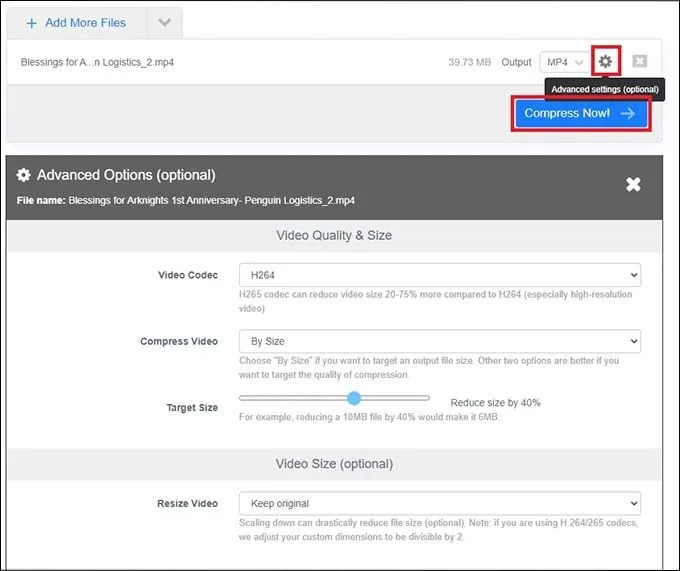The height and width of the screenshot is (571, 680).
Task: Open the Resize Video Keep original dropdown
Action: pos(440,503)
